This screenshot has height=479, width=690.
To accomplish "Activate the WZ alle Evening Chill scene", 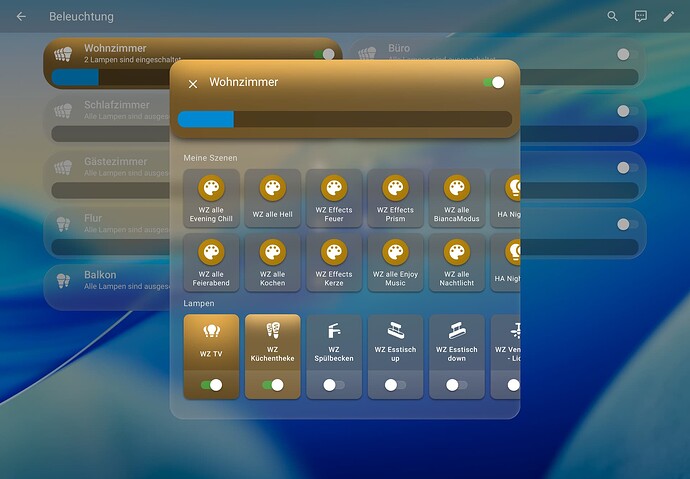I will 211,198.
